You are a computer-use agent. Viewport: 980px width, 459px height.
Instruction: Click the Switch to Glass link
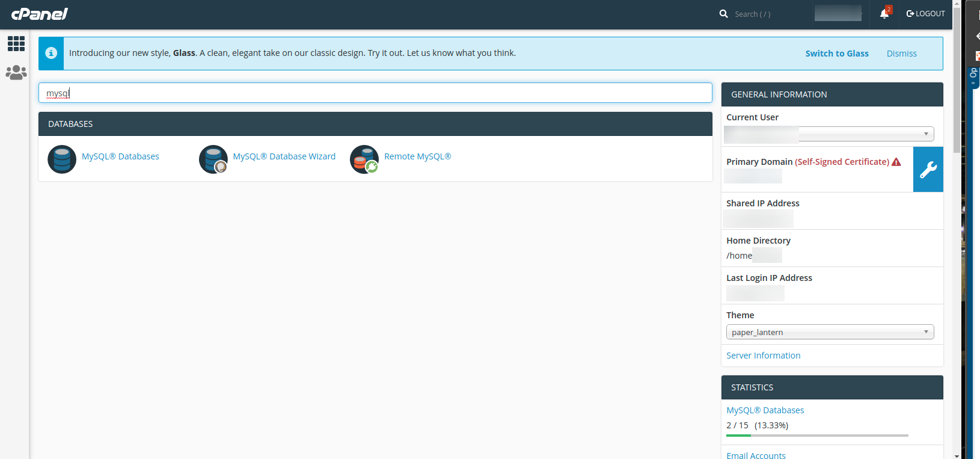pyautogui.click(x=837, y=54)
